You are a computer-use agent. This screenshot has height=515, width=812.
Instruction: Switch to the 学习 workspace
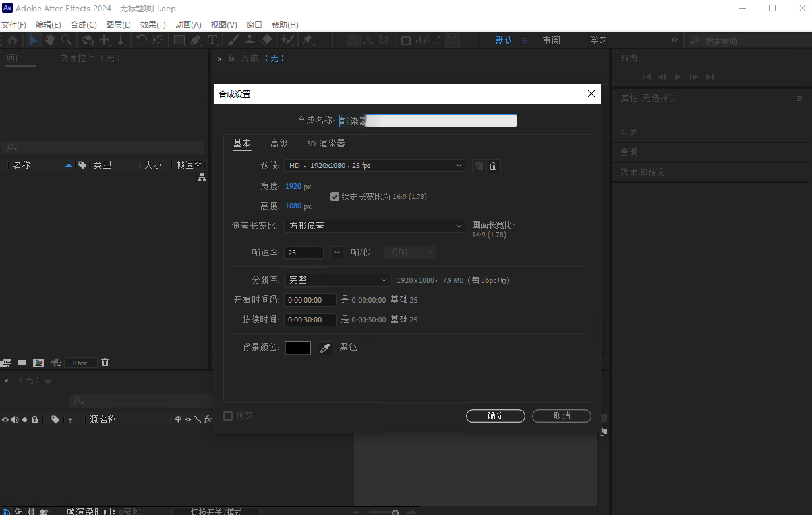coord(598,40)
